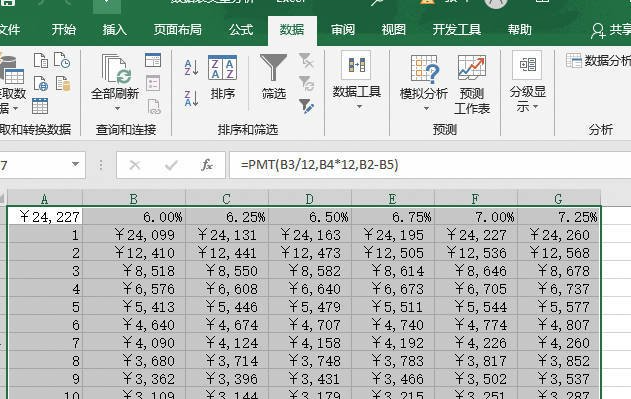Apply 筛选 funnel filter

click(x=274, y=77)
